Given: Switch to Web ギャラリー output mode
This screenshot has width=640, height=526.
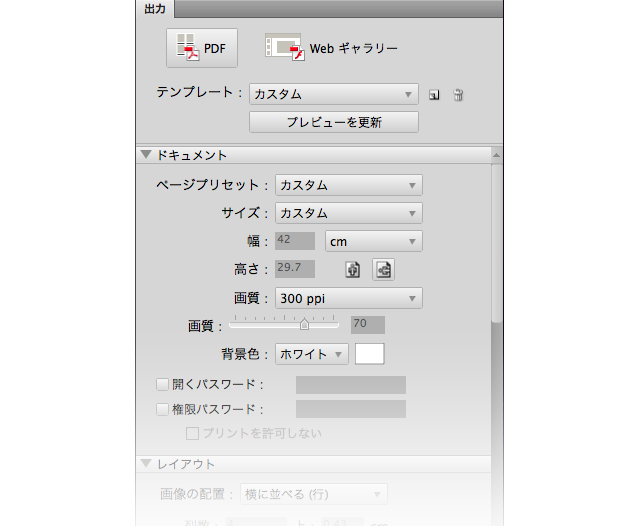Looking at the screenshot, I should pos(331,48).
